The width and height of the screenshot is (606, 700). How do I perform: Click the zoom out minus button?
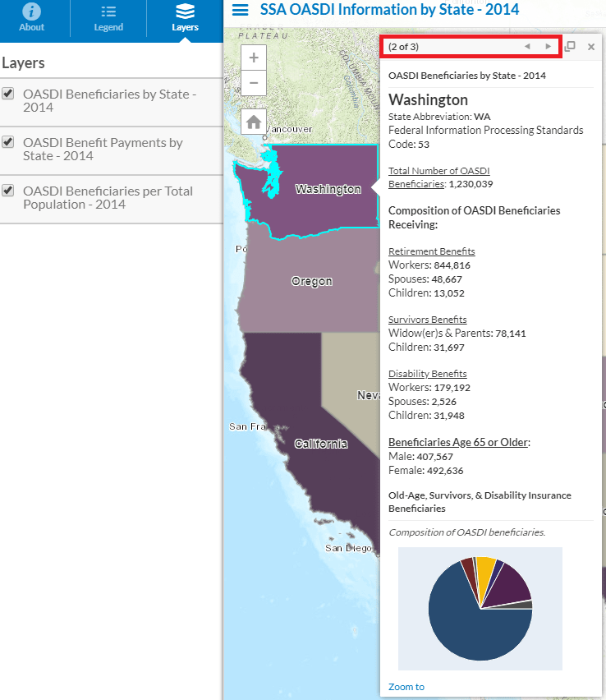254,83
